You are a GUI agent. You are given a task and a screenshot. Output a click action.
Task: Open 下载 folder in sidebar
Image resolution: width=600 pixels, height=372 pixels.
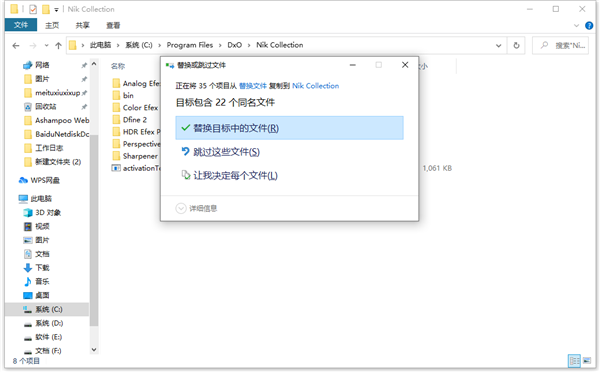coord(42,268)
